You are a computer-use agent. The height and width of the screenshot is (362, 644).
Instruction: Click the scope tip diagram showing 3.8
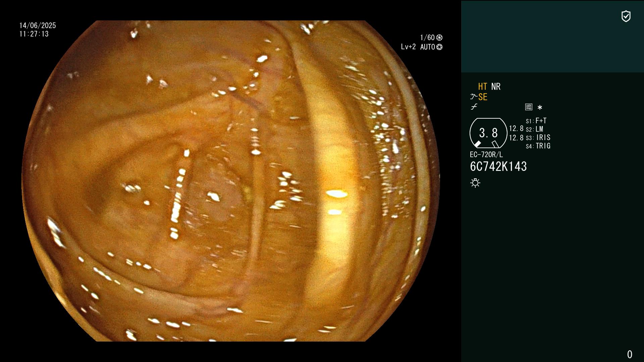coord(488,133)
